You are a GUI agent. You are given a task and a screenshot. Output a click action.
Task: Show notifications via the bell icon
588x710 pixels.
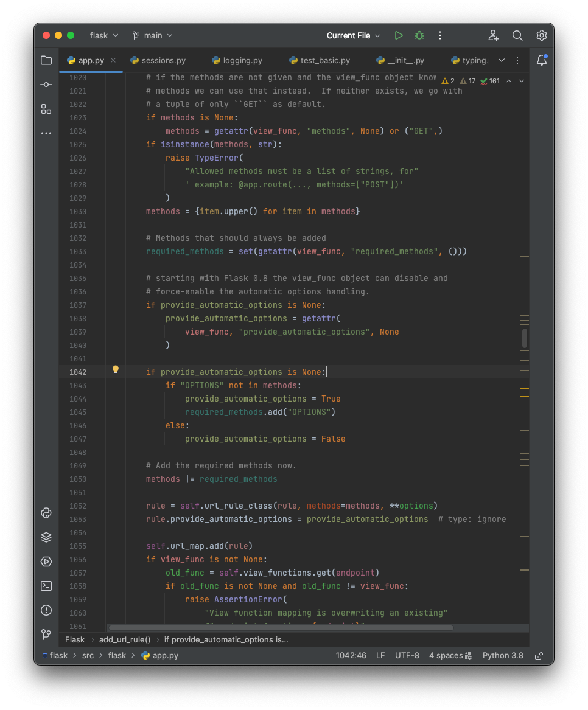(x=542, y=60)
